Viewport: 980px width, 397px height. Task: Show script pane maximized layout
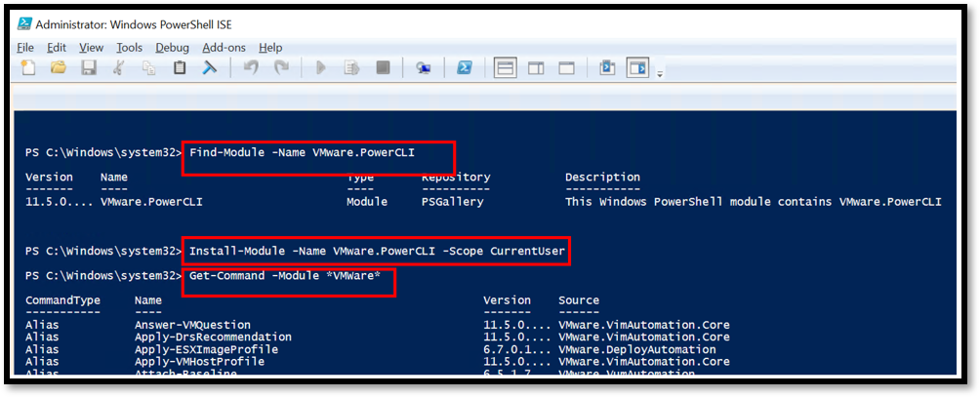pos(566,67)
